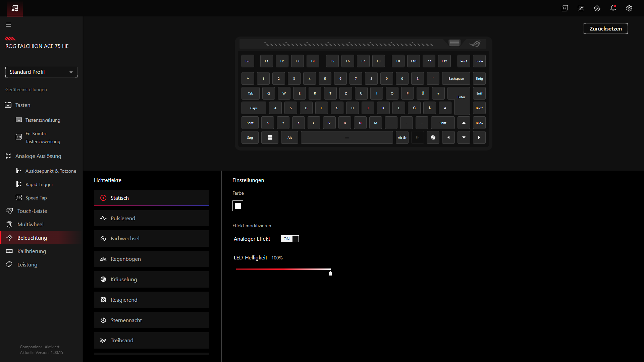This screenshot has width=644, height=362.
Task: Click the notification bell icon
Action: pos(613,8)
